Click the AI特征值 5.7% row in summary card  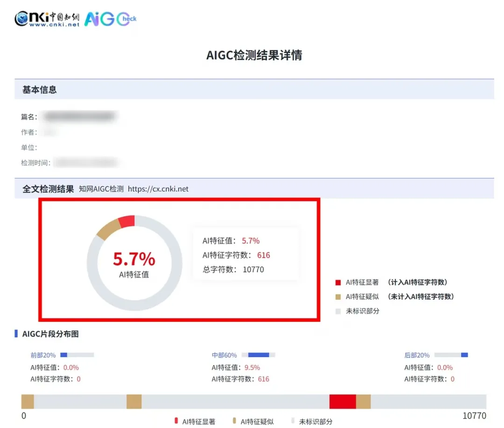(x=231, y=241)
